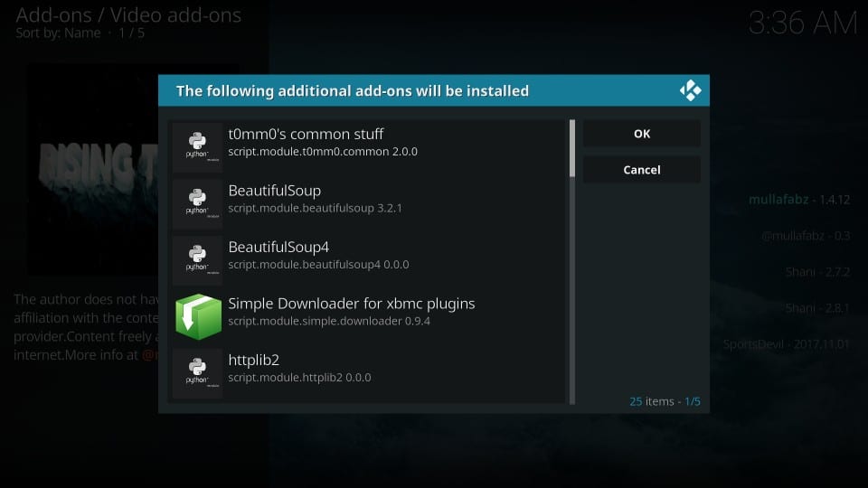Image resolution: width=868 pixels, height=488 pixels.
Task: Select mullafabz 1.4.12 in background list
Action: (x=798, y=200)
